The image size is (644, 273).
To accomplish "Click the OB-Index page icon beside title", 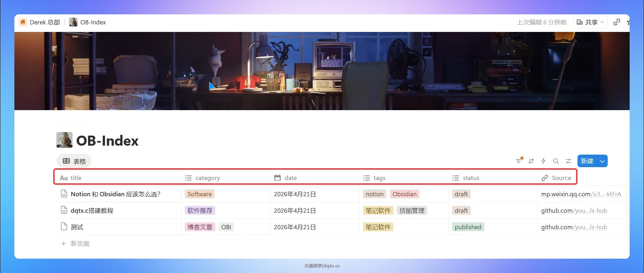I will coord(64,140).
